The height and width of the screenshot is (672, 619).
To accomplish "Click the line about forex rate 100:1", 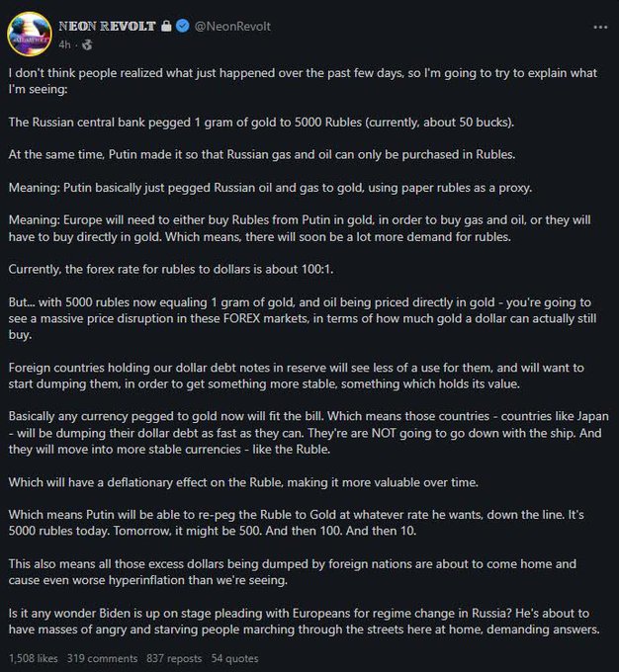I will [171, 269].
